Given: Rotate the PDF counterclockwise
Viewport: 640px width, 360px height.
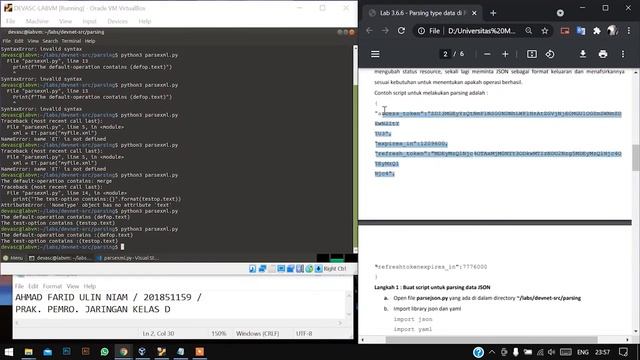Looking at the screenshot, I should coord(550,54).
